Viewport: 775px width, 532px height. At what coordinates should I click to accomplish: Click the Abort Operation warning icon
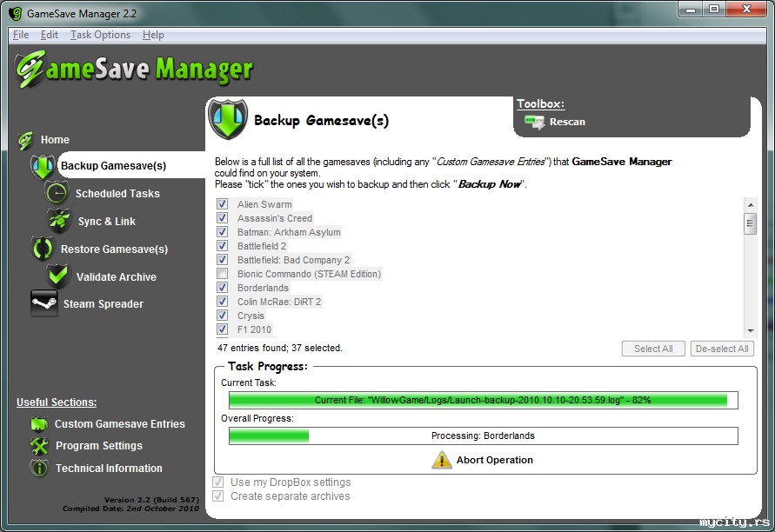441,460
